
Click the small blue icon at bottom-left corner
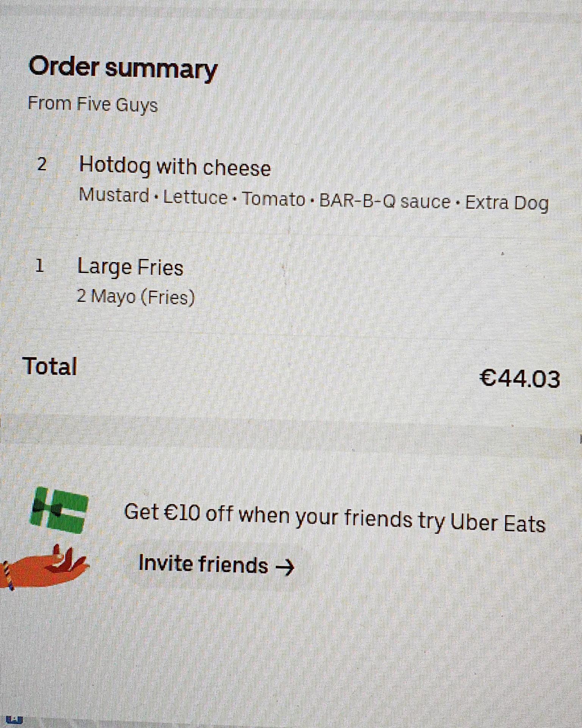point(14,719)
